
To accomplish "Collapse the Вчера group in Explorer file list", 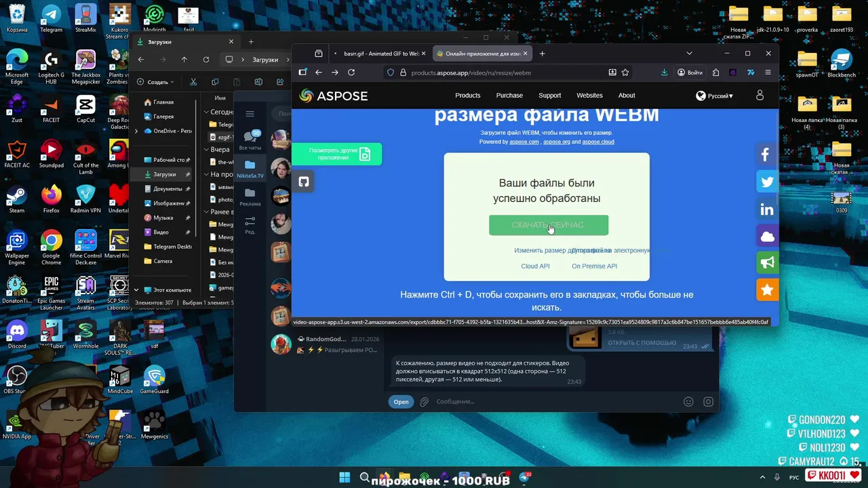I will point(206,150).
